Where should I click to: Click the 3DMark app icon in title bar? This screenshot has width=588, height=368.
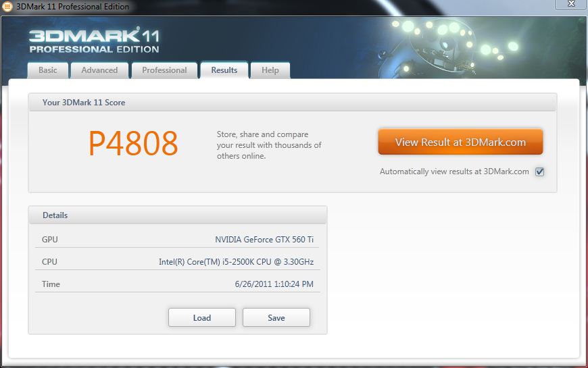[x=7, y=6]
